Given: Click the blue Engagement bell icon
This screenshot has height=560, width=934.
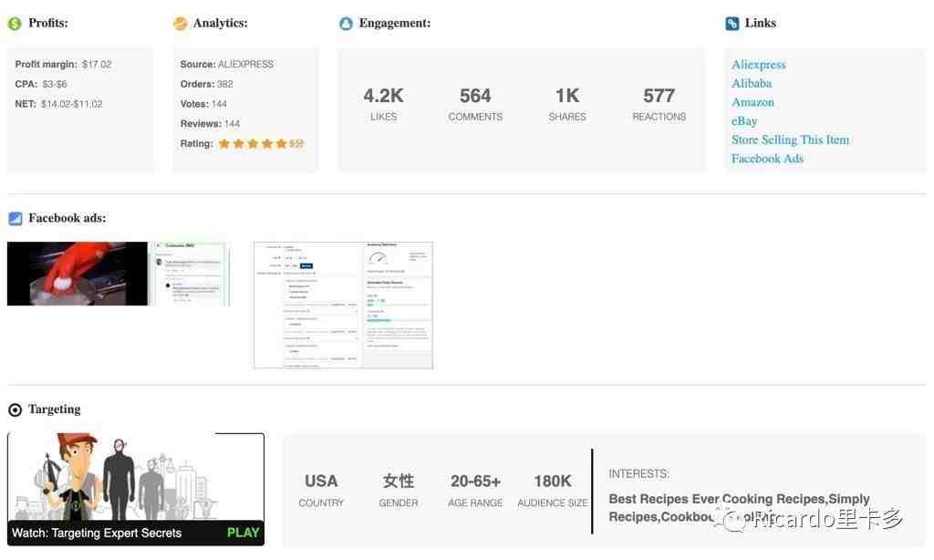Looking at the screenshot, I should (x=346, y=23).
